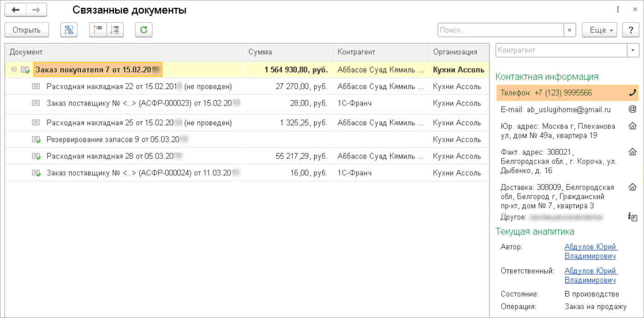Image resolution: width=644 pixels, height=318 pixels.
Task: Click the back navigation arrow
Action: click(x=15, y=10)
